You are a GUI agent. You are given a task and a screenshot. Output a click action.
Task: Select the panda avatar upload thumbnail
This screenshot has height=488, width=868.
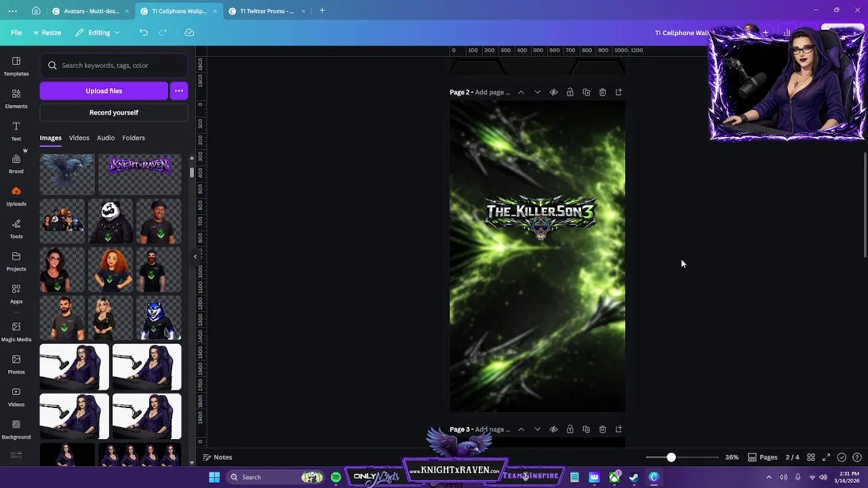coord(111,222)
